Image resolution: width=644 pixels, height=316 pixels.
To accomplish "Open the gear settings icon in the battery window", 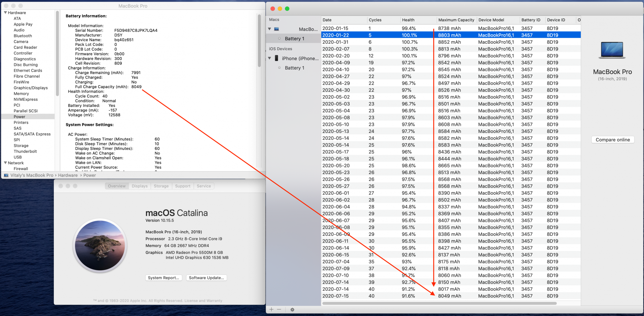I will click(x=292, y=310).
